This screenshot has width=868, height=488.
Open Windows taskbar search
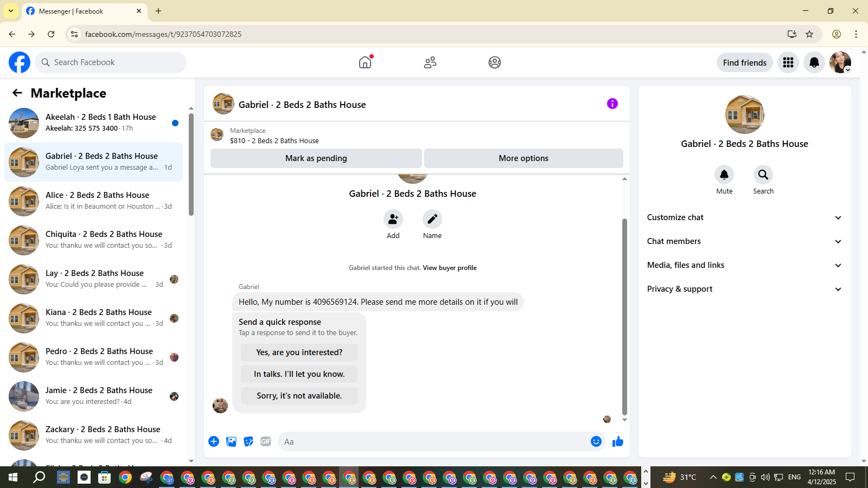(x=39, y=477)
